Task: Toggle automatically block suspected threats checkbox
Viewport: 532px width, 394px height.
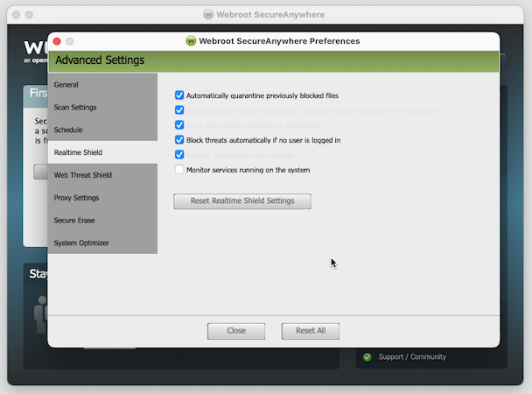Action: (179, 110)
